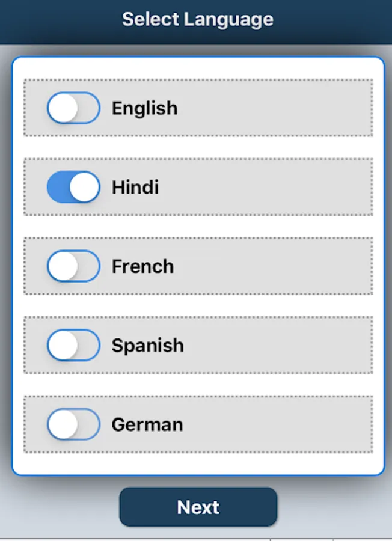Select the German label text
392x541 pixels.
tap(147, 424)
